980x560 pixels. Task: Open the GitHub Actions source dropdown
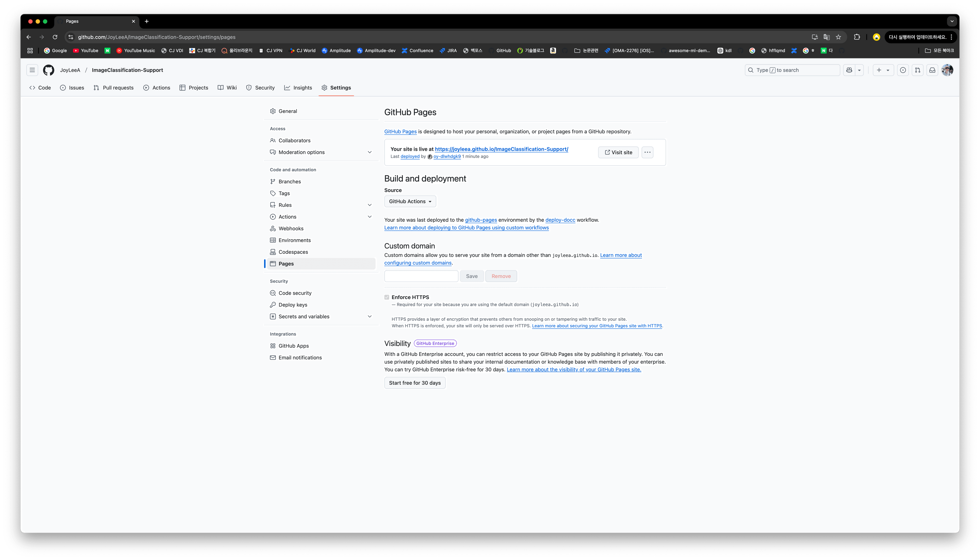click(410, 201)
